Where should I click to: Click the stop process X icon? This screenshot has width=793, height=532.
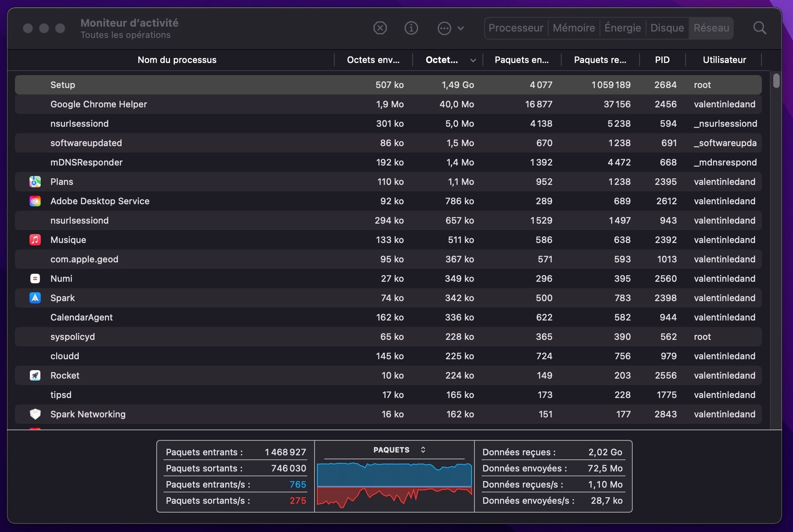(380, 28)
